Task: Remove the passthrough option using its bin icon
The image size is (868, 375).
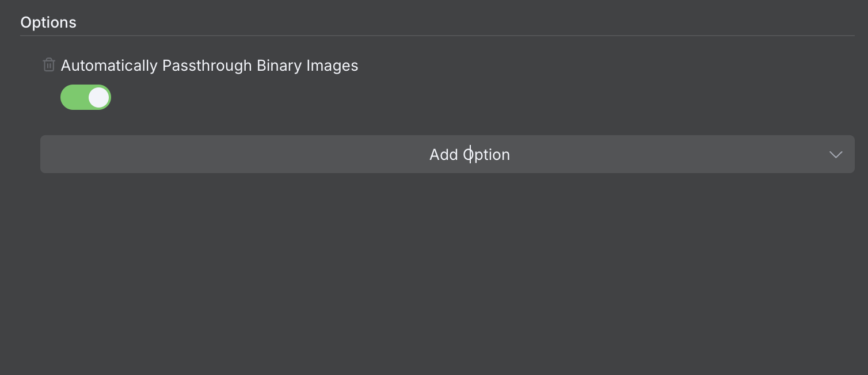Action: (49, 65)
